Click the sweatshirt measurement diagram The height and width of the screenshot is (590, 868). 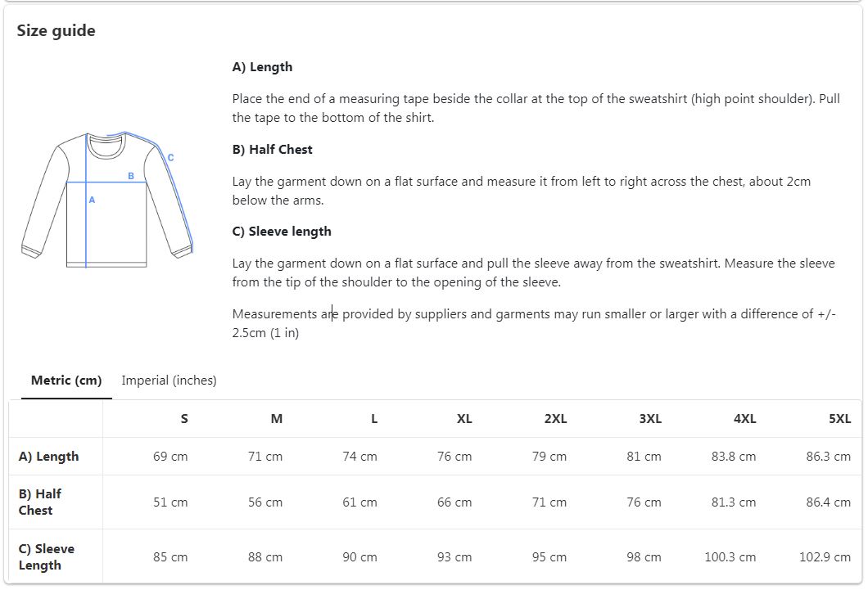[106, 200]
